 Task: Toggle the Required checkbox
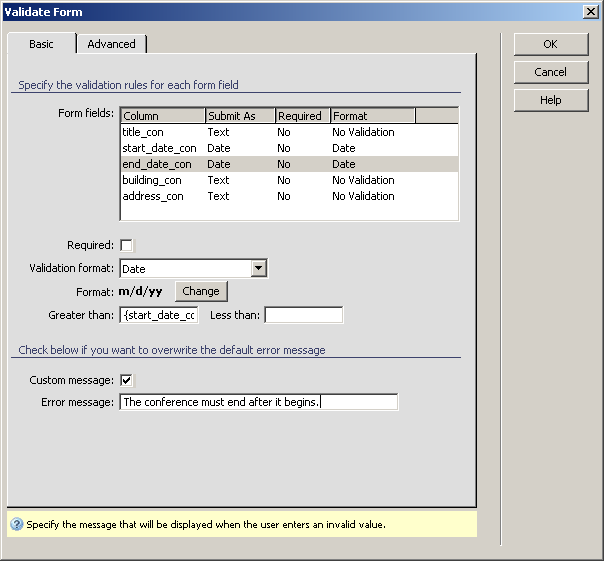click(x=126, y=245)
